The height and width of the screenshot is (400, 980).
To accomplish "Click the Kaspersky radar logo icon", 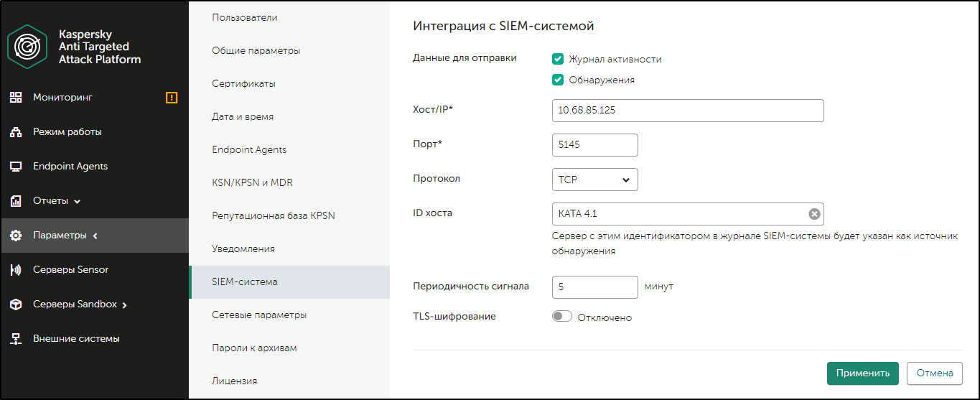I will coord(27,47).
